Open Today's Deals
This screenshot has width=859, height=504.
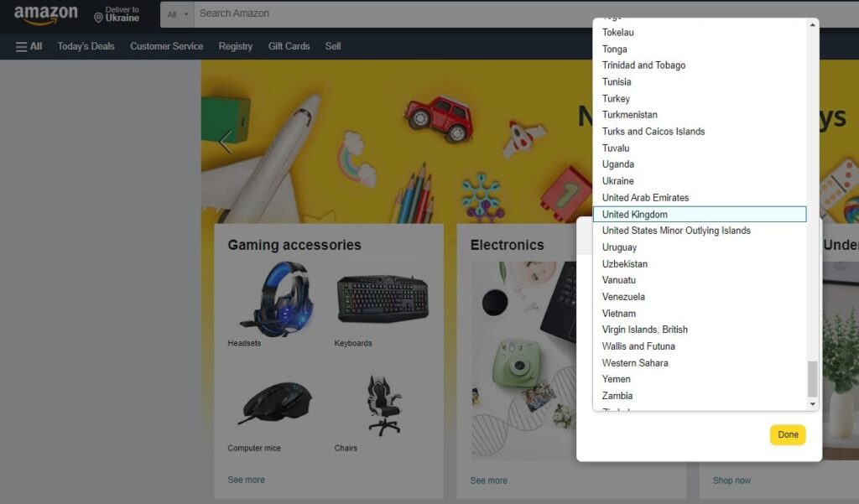(x=85, y=46)
